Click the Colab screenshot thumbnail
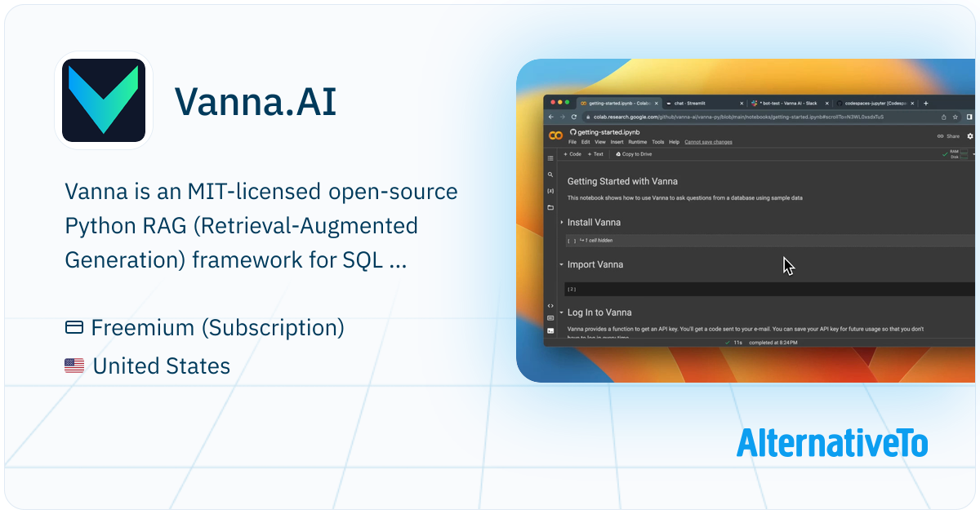This screenshot has height=514, width=980. 746,219
